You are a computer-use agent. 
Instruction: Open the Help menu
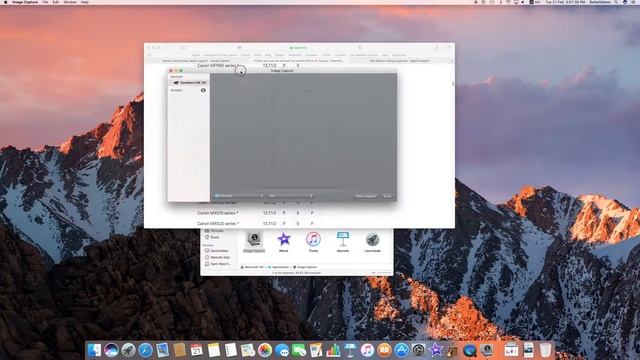click(84, 2)
